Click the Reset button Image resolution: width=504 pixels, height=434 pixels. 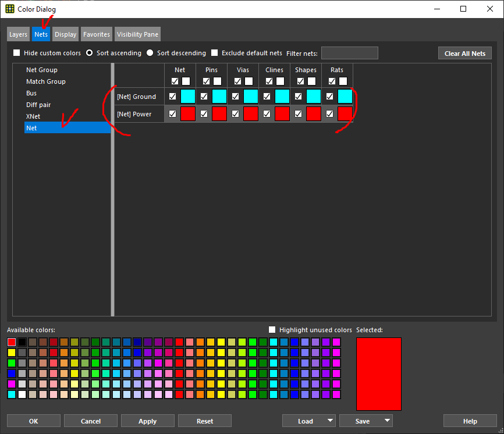click(205, 421)
